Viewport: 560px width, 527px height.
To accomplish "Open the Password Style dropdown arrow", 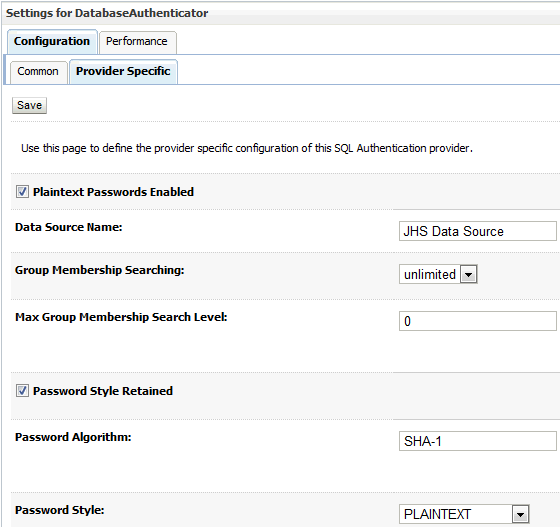I will coord(520,515).
